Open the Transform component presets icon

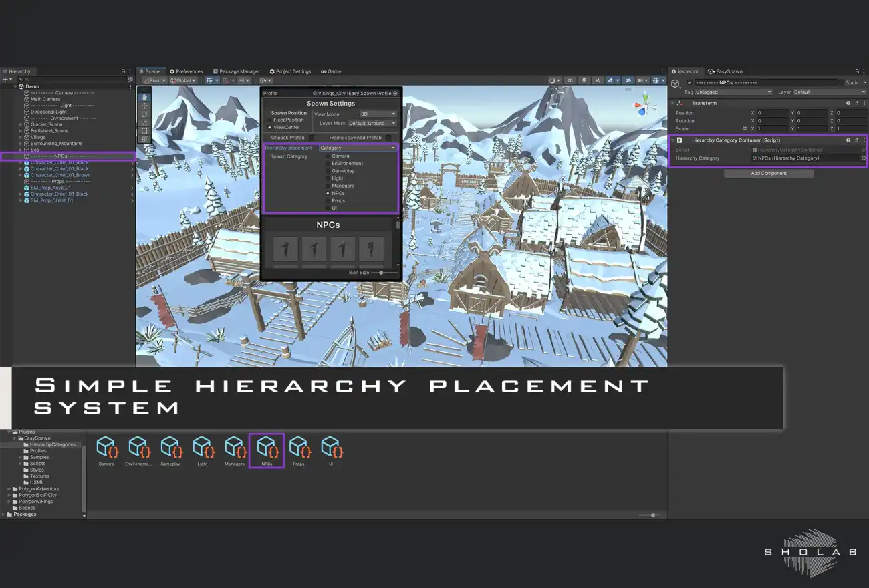pos(856,103)
